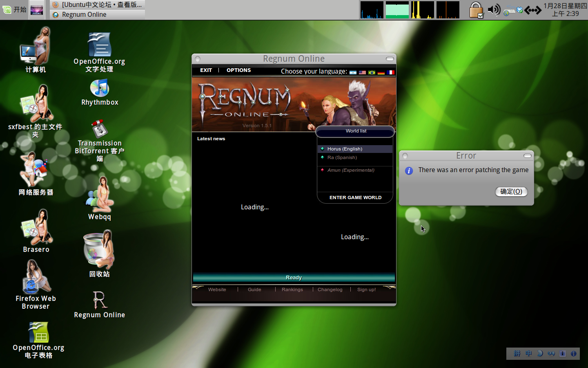Open the sxfbest 的主文件夹 home folder icon
The height and width of the screenshot is (368, 588).
[36, 111]
